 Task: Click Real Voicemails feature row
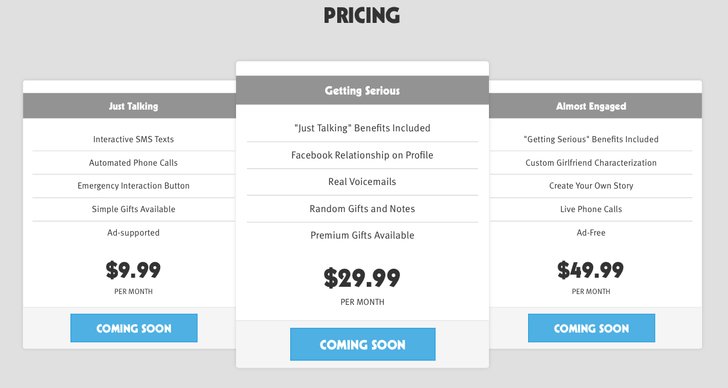(x=362, y=181)
